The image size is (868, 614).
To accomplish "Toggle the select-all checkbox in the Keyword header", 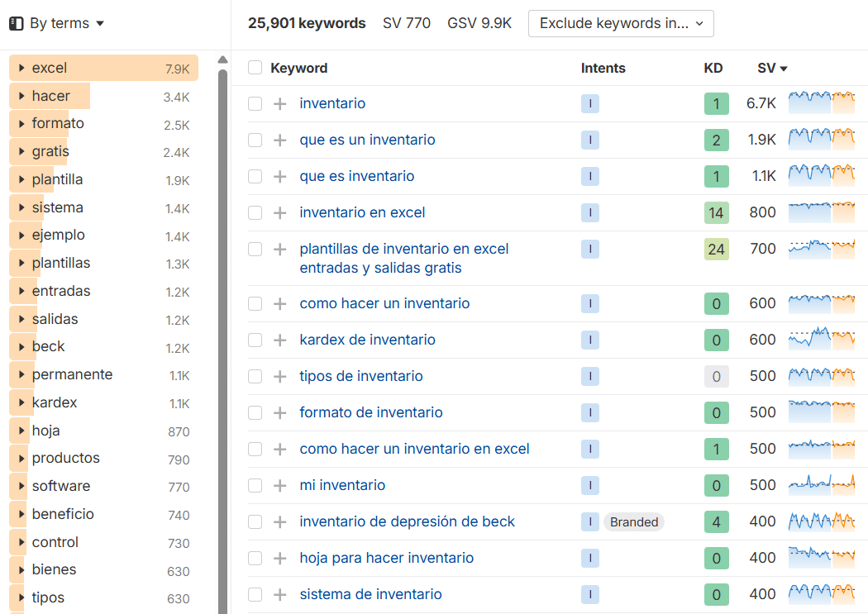I will click(255, 69).
